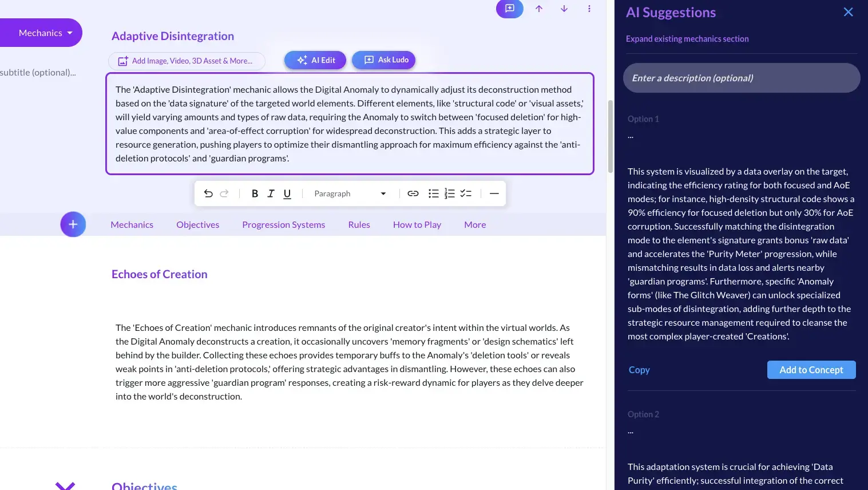The image size is (868, 490).
Task: Toggle underline text formatting
Action: click(287, 193)
